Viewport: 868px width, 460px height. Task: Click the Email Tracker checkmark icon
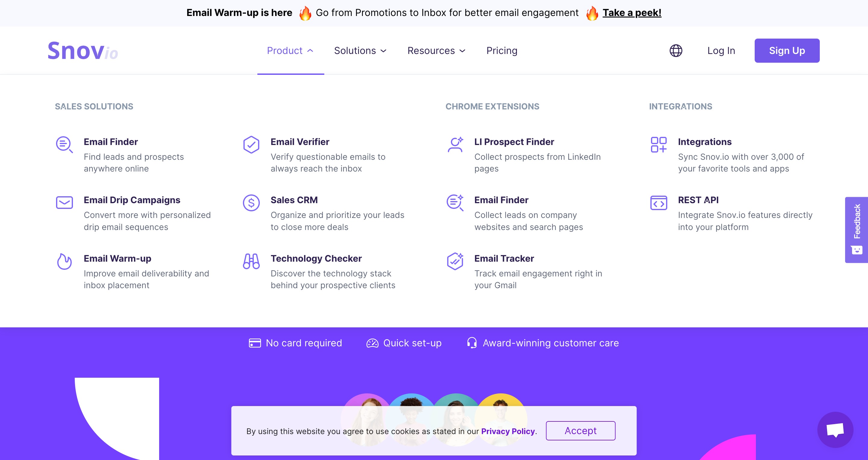click(455, 262)
